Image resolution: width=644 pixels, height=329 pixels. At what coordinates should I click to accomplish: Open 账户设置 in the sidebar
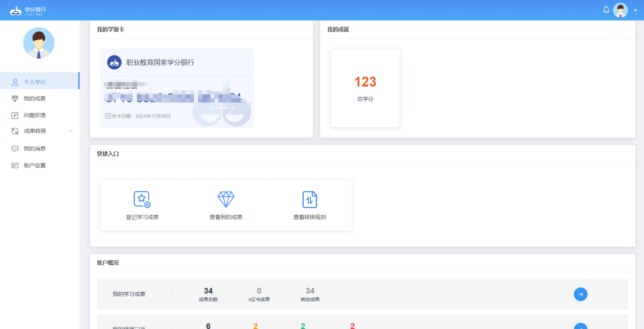pos(35,166)
